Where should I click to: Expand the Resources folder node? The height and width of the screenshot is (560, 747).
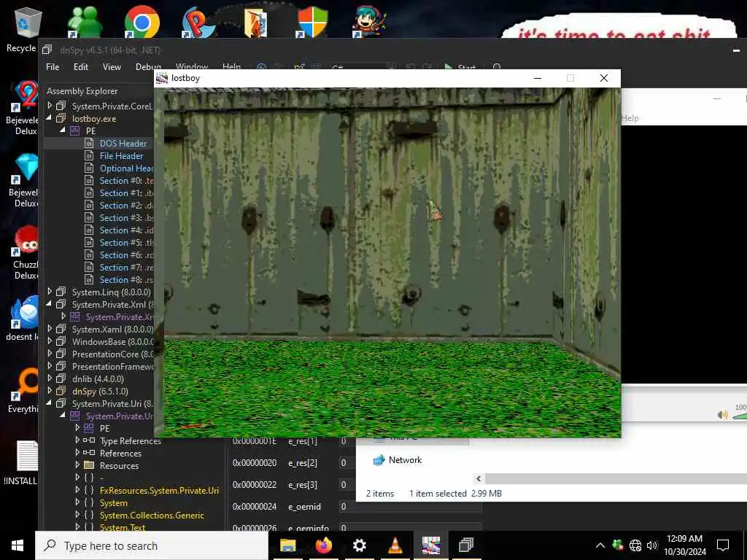(x=77, y=464)
